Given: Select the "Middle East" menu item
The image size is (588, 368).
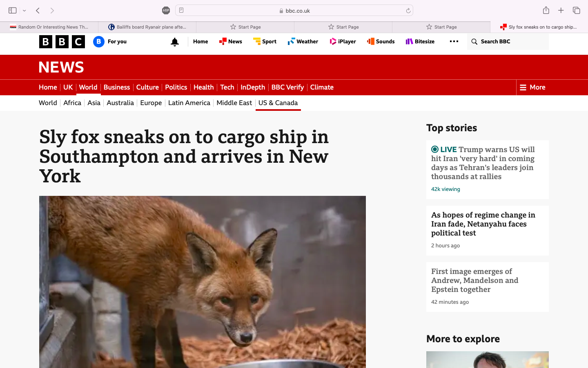Looking at the screenshot, I should pos(234,103).
